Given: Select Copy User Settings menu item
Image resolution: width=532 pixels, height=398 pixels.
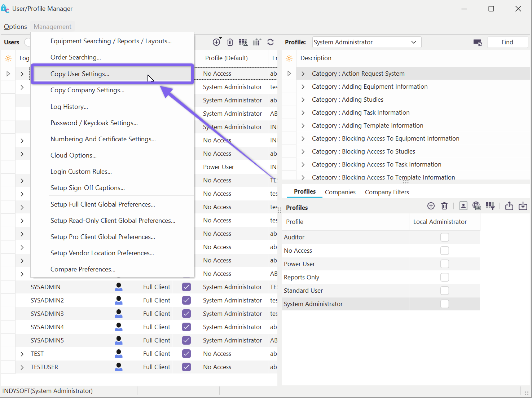Looking at the screenshot, I should coord(80,74).
